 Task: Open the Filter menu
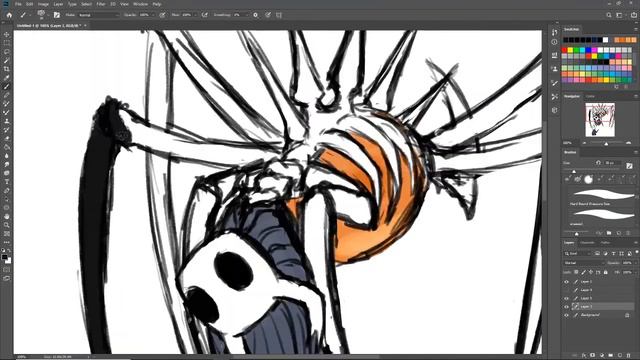101,4
